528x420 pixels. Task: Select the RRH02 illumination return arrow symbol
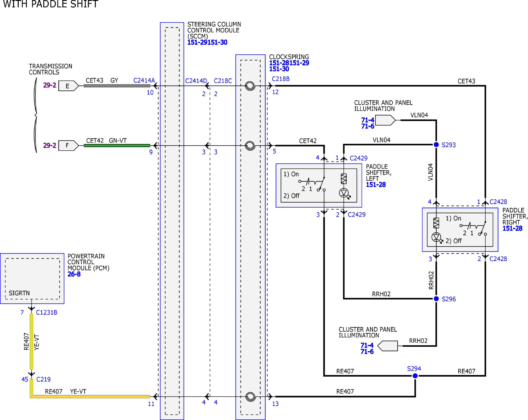click(387, 346)
